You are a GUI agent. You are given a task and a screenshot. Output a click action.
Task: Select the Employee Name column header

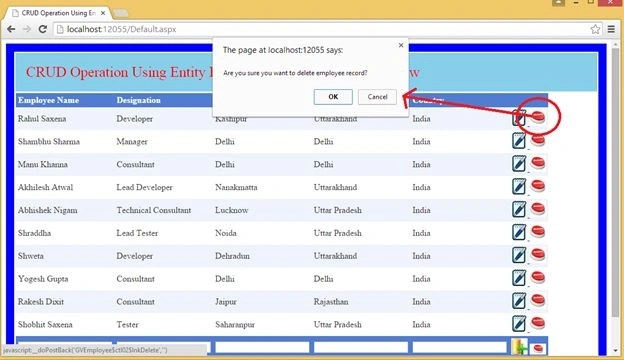48,100
